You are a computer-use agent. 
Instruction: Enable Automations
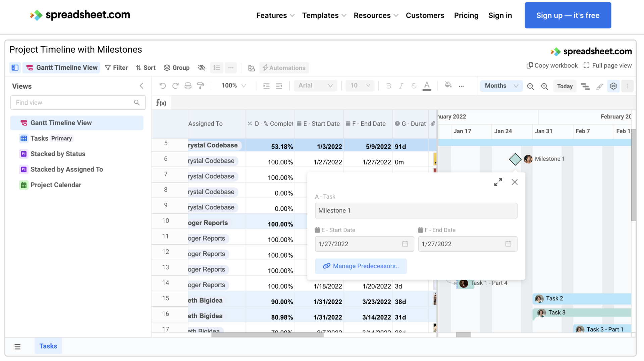(284, 67)
